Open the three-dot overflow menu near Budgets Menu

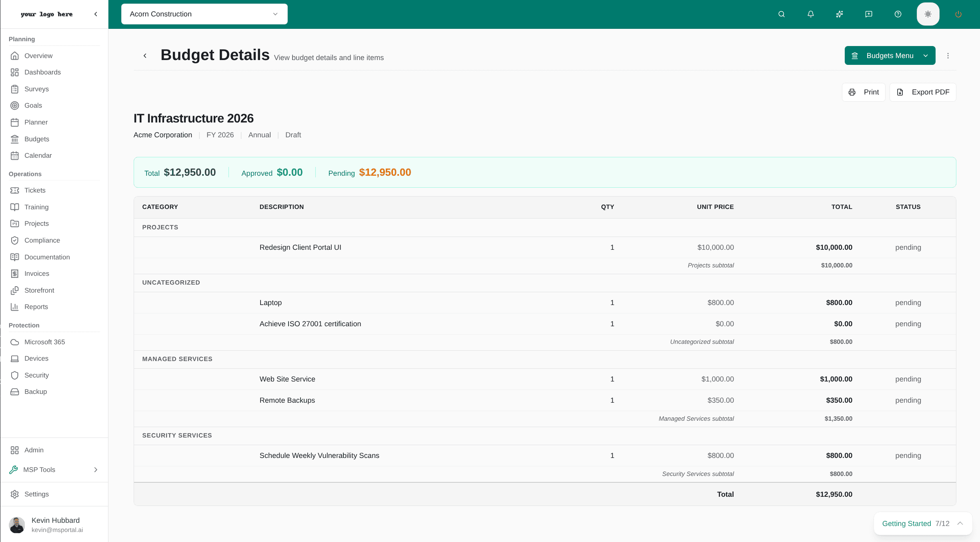coord(948,55)
